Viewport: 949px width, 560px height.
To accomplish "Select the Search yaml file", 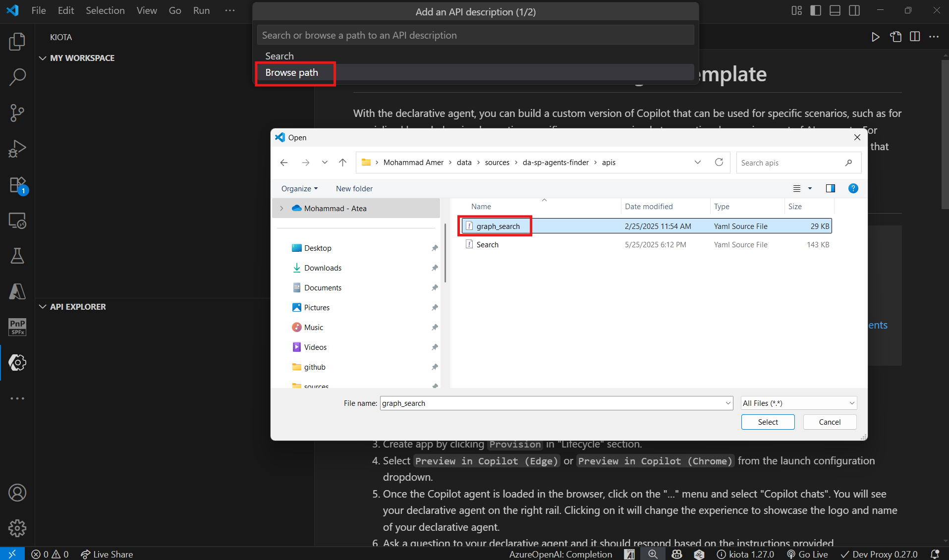I will pos(487,245).
